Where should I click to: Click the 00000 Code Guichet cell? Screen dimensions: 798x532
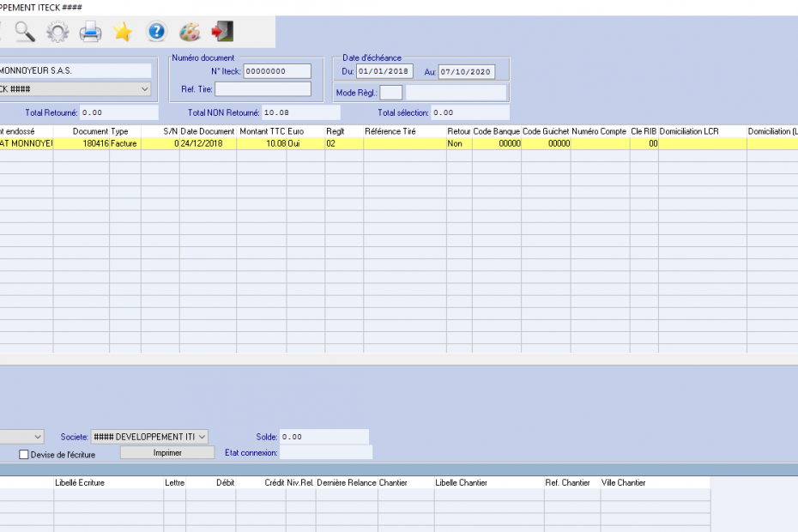coord(546,143)
